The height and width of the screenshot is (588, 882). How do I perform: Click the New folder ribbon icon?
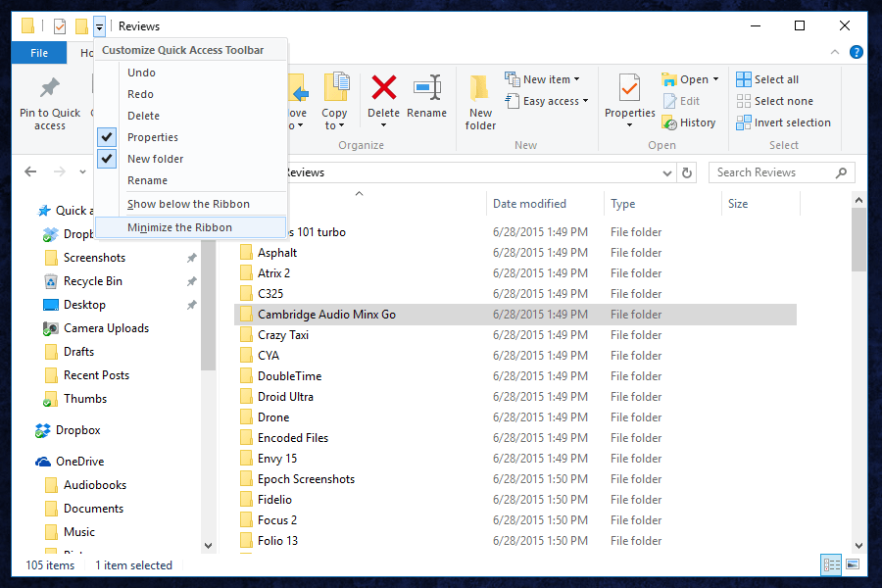(x=480, y=88)
